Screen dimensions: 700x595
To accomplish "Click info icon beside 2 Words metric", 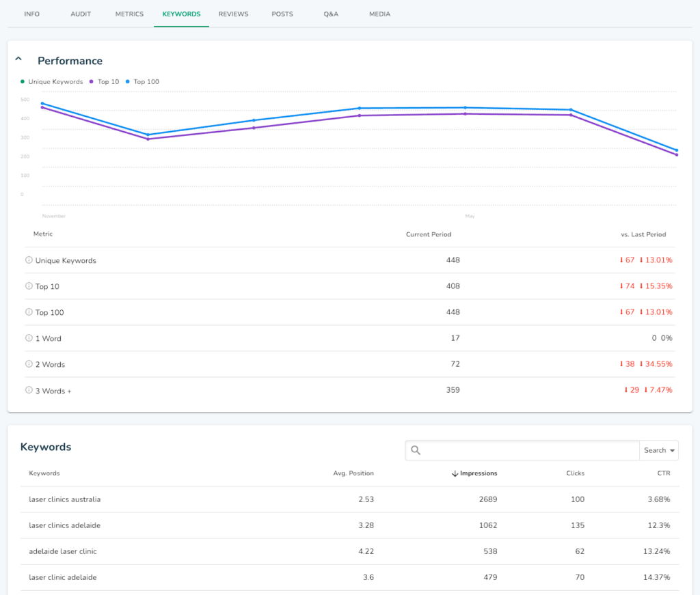I will pos(29,364).
